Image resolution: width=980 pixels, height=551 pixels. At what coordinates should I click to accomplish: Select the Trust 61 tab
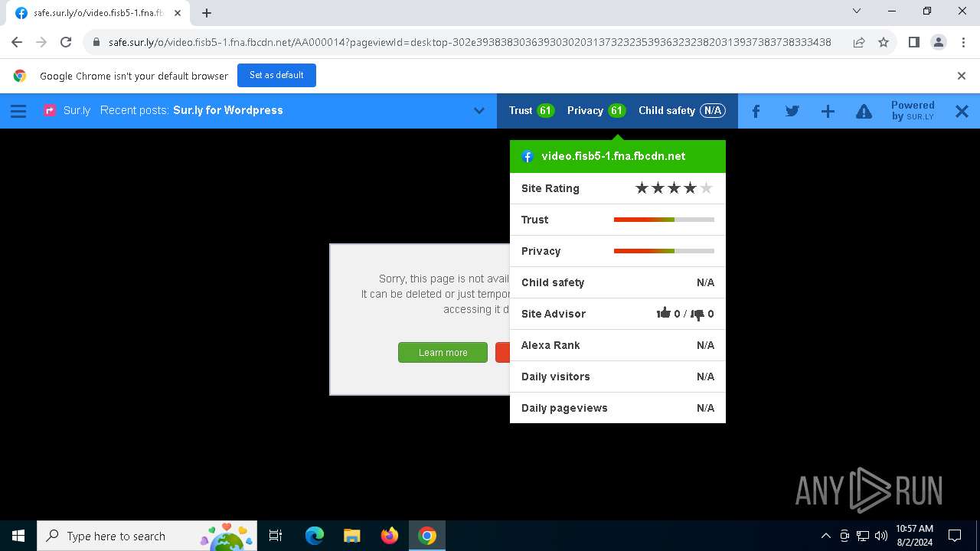(531, 110)
